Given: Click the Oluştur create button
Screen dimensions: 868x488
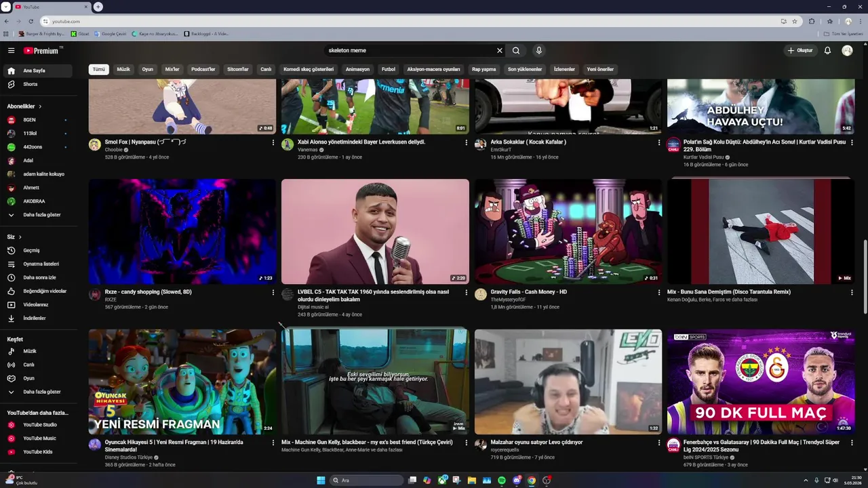Looking at the screenshot, I should (800, 51).
